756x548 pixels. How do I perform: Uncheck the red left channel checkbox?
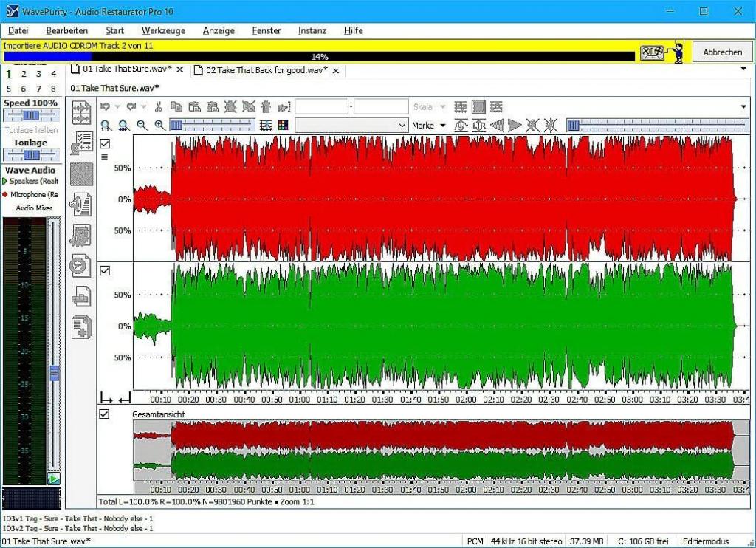[x=105, y=143]
